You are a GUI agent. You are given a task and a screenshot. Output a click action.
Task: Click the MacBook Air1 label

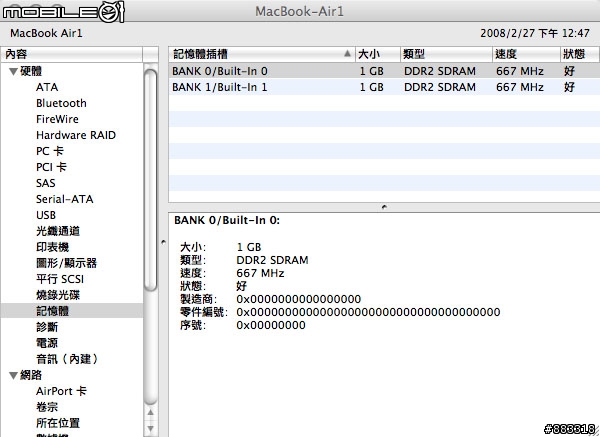(x=46, y=33)
